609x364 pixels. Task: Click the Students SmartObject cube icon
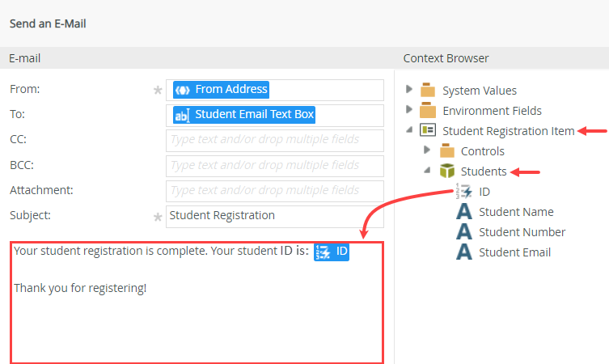pos(446,171)
